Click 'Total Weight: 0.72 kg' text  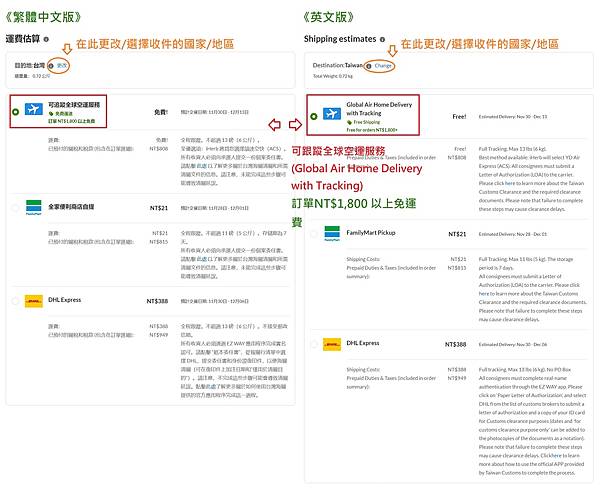[333, 76]
